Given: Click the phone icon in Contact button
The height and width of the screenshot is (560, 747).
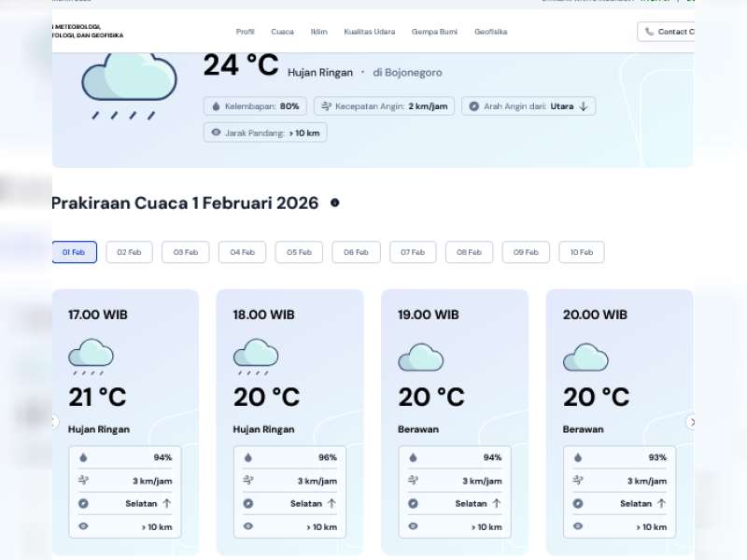Looking at the screenshot, I should click(650, 32).
